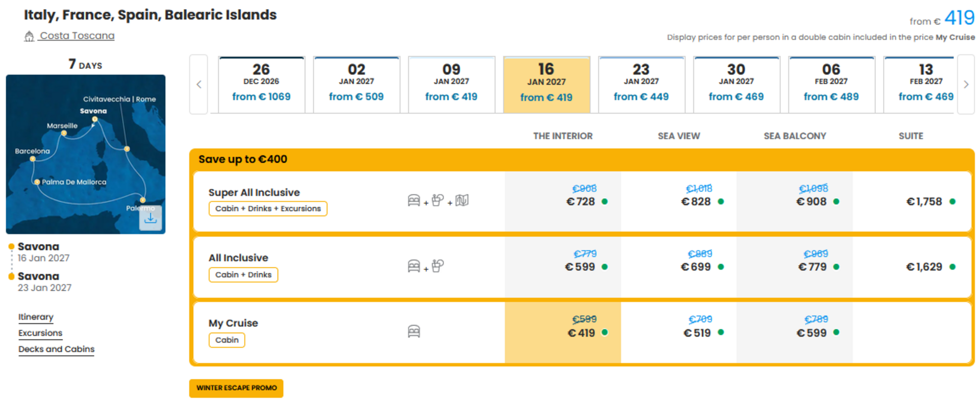Screen dimensions: 980x408
Task: Open the Costa Toscana ship link
Action: point(77,36)
